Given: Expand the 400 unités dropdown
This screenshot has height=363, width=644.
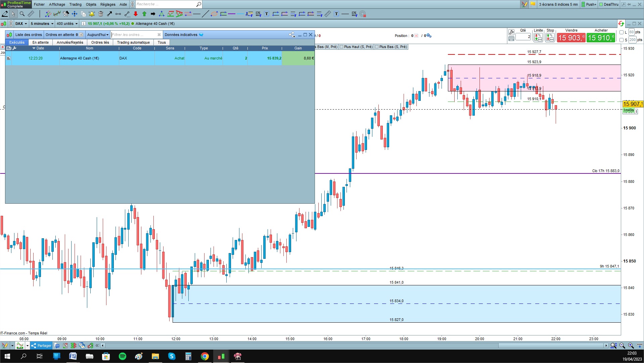Looking at the screenshot, I should pos(67,24).
